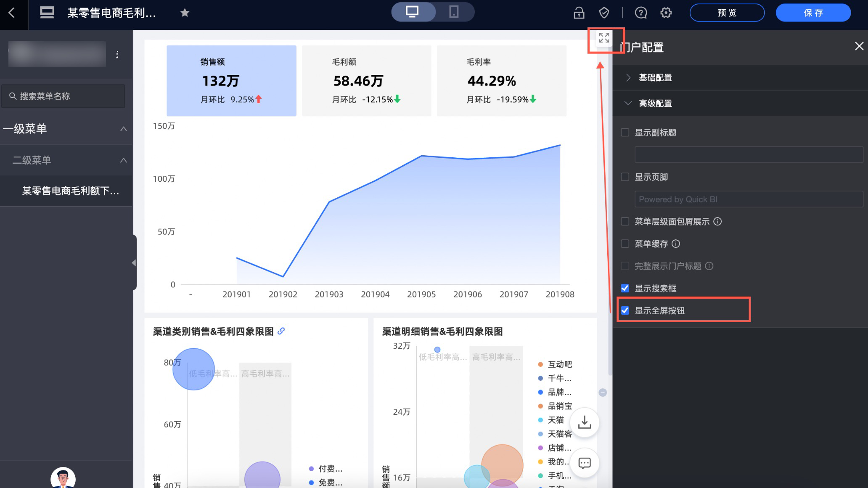868x488 pixels.
Task: Collapse the 高级配置 section
Action: click(x=740, y=103)
